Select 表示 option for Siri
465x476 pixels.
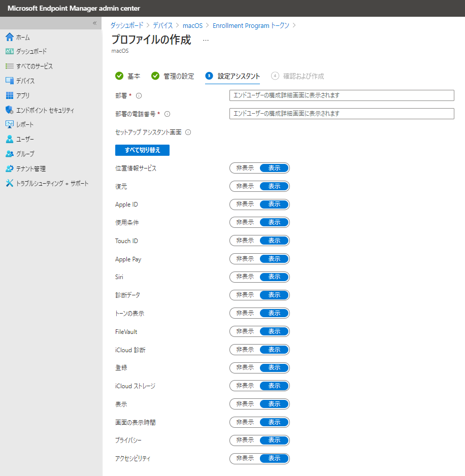click(x=274, y=277)
